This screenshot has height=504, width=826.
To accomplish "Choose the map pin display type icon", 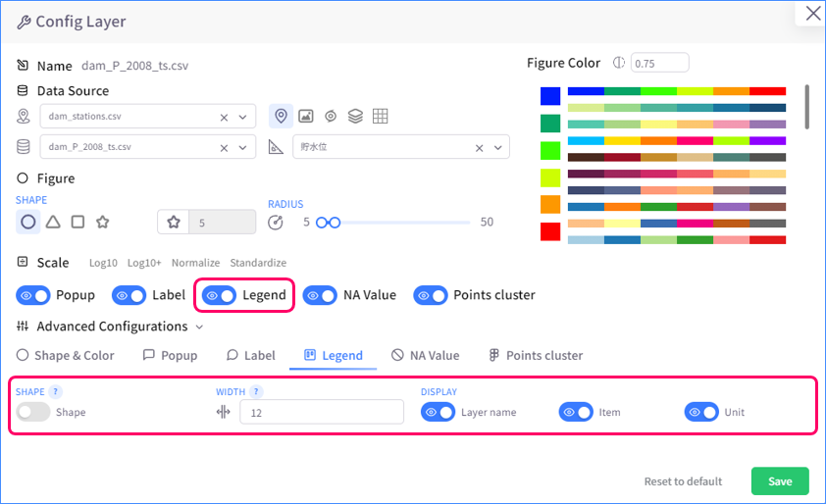I will [x=281, y=116].
